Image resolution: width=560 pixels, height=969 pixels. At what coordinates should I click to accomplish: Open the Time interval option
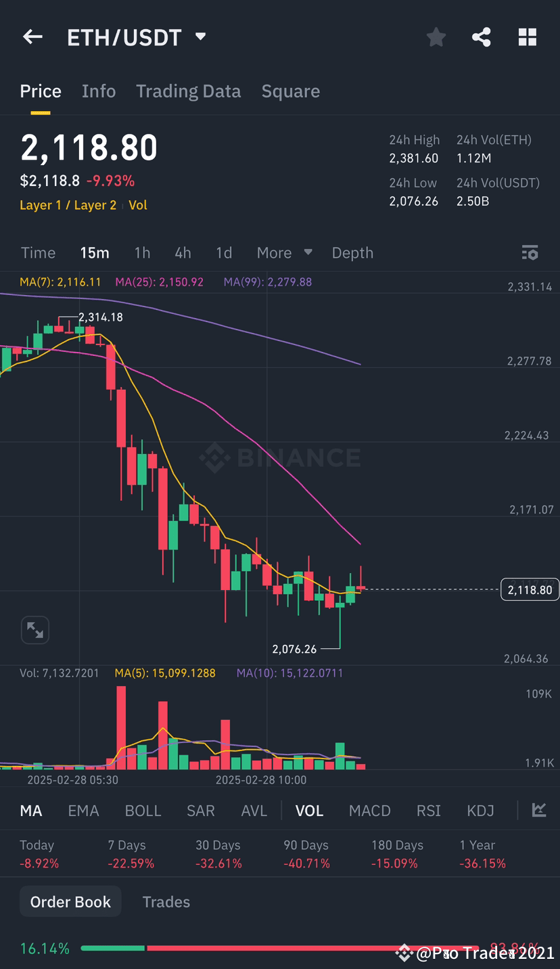pos(38,252)
